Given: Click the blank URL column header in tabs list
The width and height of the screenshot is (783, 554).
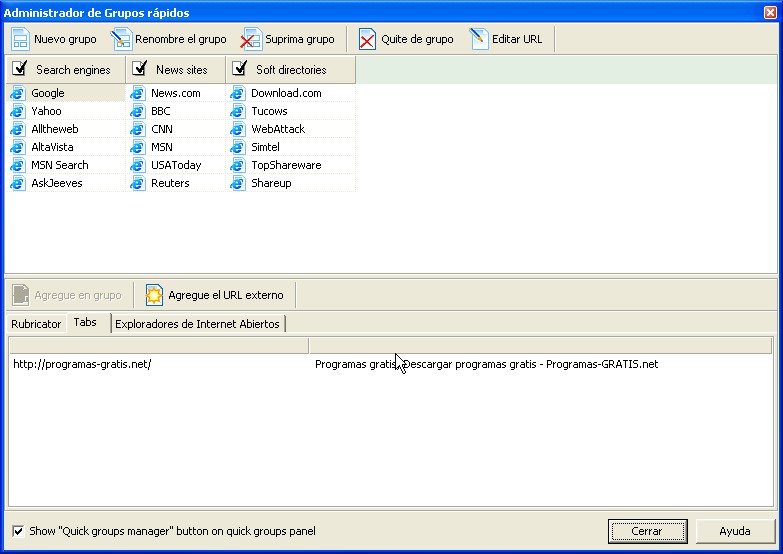Looking at the screenshot, I should [x=159, y=345].
